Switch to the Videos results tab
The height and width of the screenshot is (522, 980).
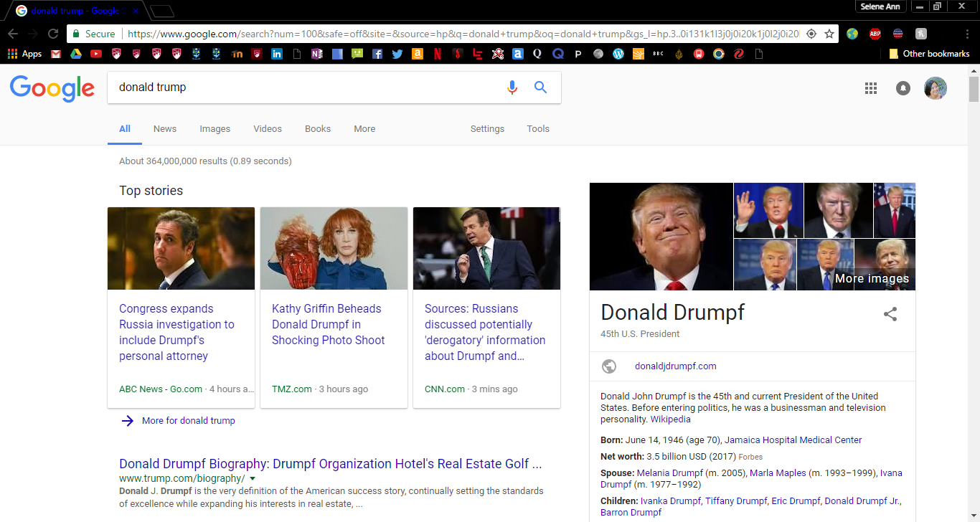[x=268, y=129]
